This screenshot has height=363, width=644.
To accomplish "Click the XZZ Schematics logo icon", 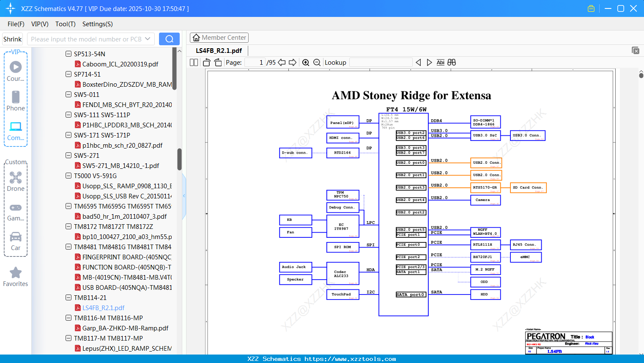I will [11, 8].
